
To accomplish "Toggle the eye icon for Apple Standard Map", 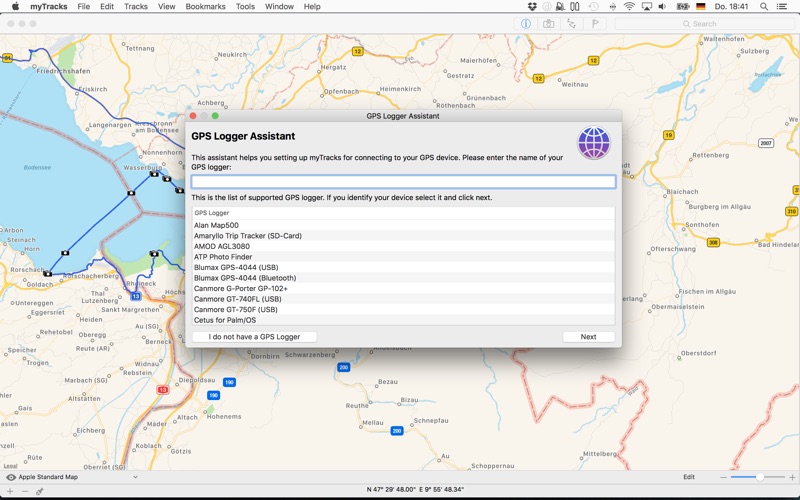I will click(x=11, y=477).
